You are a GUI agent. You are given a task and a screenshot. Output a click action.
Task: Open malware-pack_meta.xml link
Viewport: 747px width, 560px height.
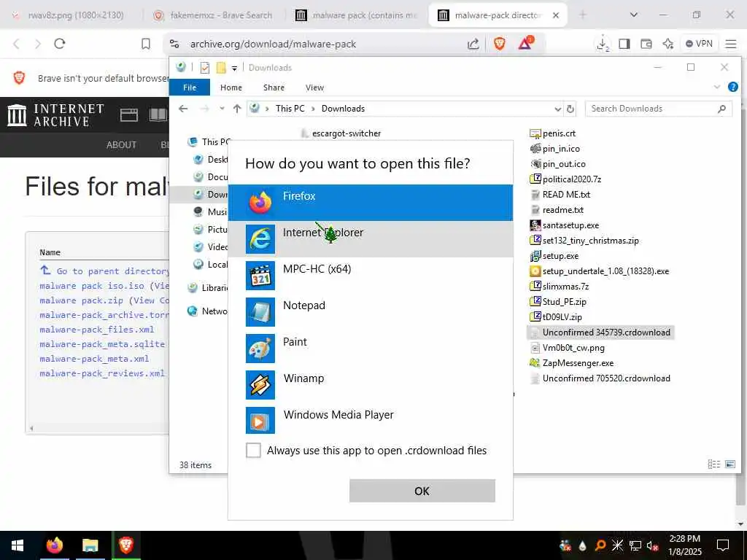[x=94, y=359]
